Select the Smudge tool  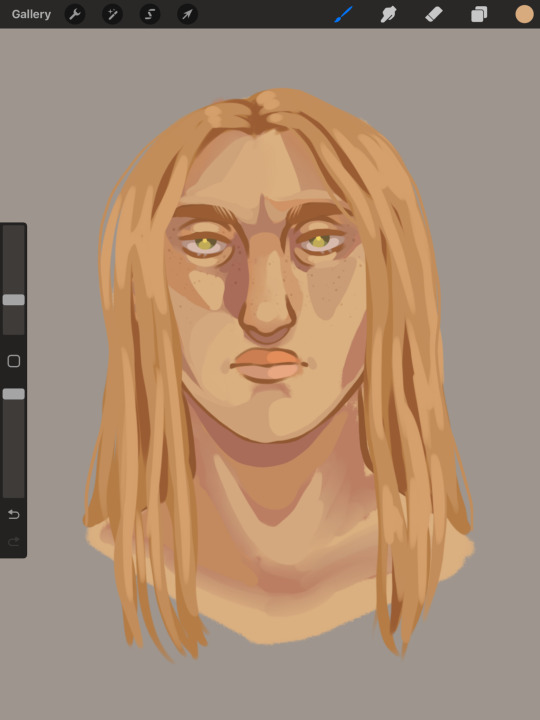pos(388,14)
